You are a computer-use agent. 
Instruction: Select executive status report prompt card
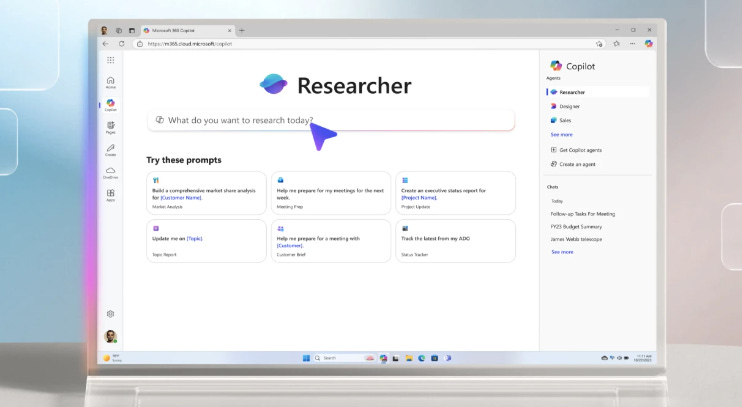[455, 193]
